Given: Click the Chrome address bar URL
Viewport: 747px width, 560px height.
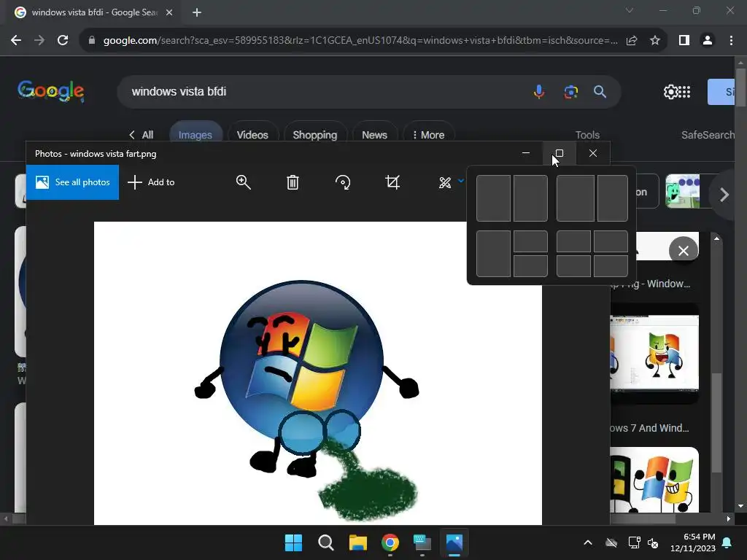Looking at the screenshot, I should pyautogui.click(x=360, y=41).
